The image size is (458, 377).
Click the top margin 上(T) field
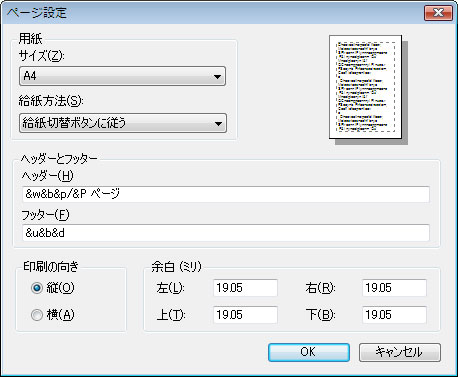[245, 315]
